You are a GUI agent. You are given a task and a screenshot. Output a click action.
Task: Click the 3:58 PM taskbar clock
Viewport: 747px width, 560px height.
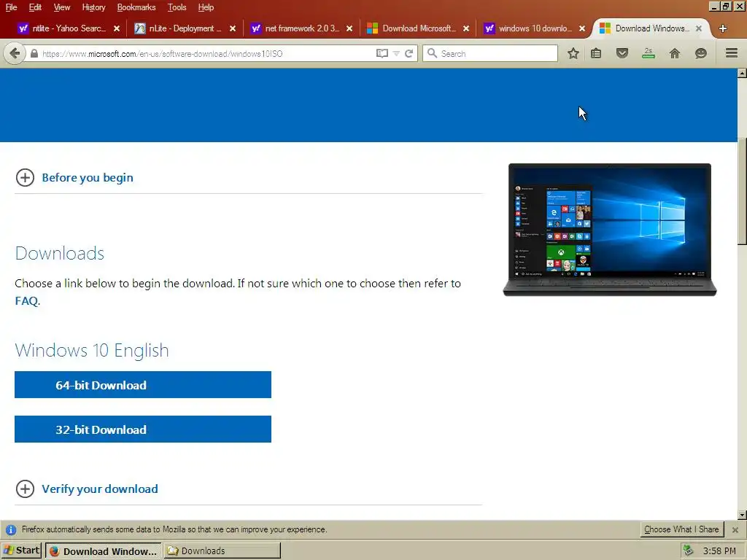coord(719,551)
